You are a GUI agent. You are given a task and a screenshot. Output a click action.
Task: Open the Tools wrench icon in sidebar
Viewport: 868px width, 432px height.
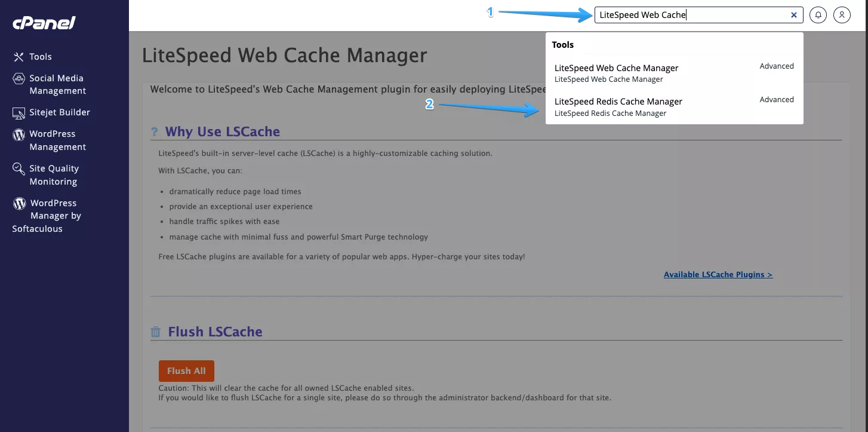[x=20, y=56]
